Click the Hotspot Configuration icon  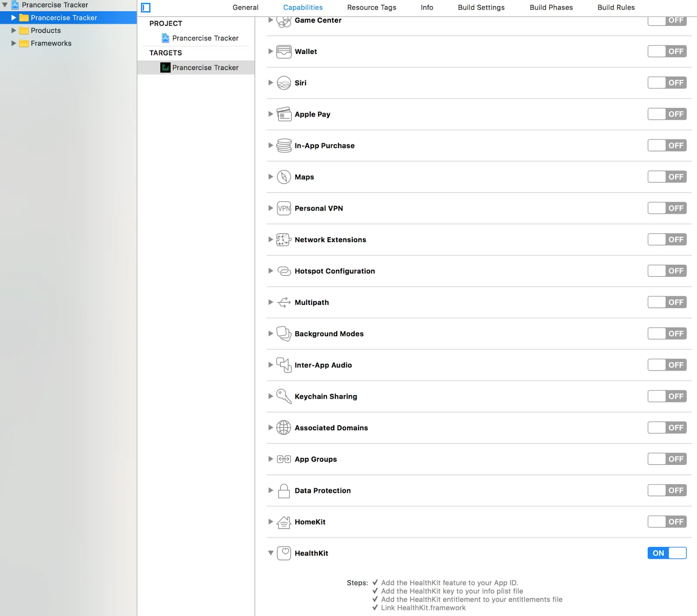pyautogui.click(x=284, y=271)
